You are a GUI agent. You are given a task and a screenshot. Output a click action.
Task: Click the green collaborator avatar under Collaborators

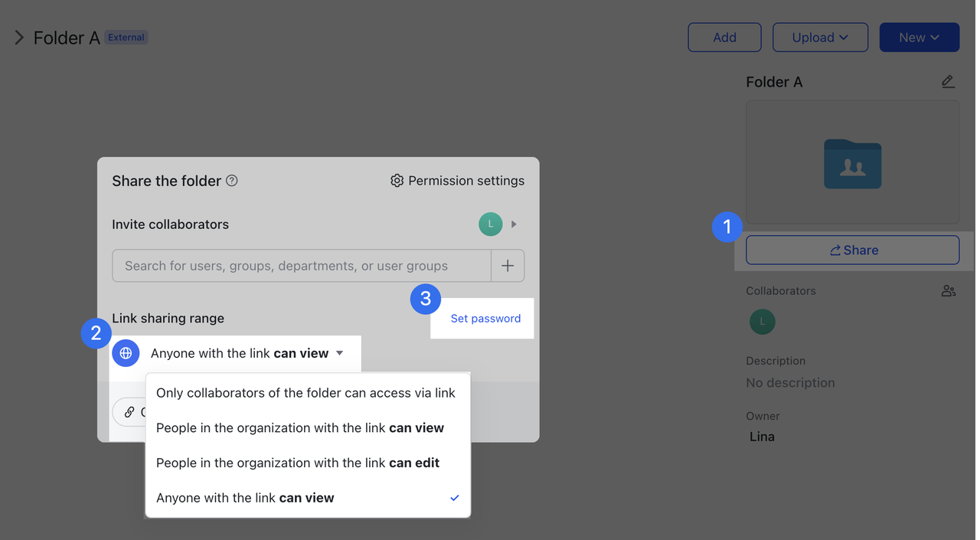[x=762, y=322]
